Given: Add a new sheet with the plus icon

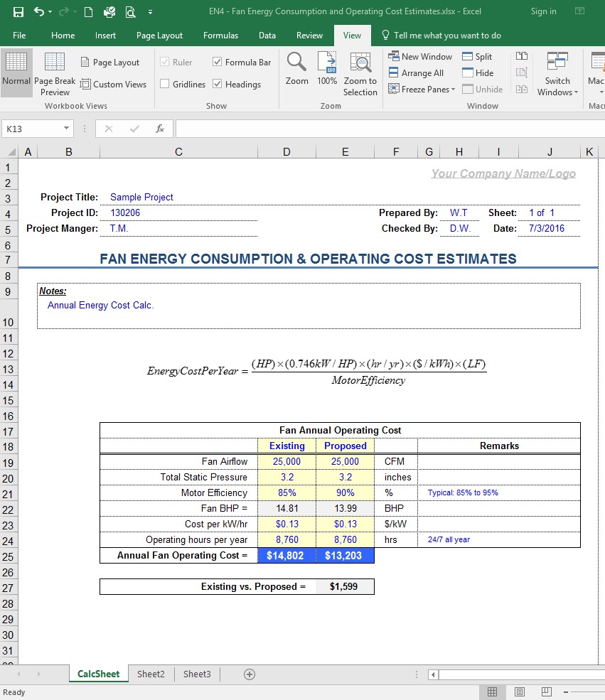Looking at the screenshot, I should [x=250, y=674].
